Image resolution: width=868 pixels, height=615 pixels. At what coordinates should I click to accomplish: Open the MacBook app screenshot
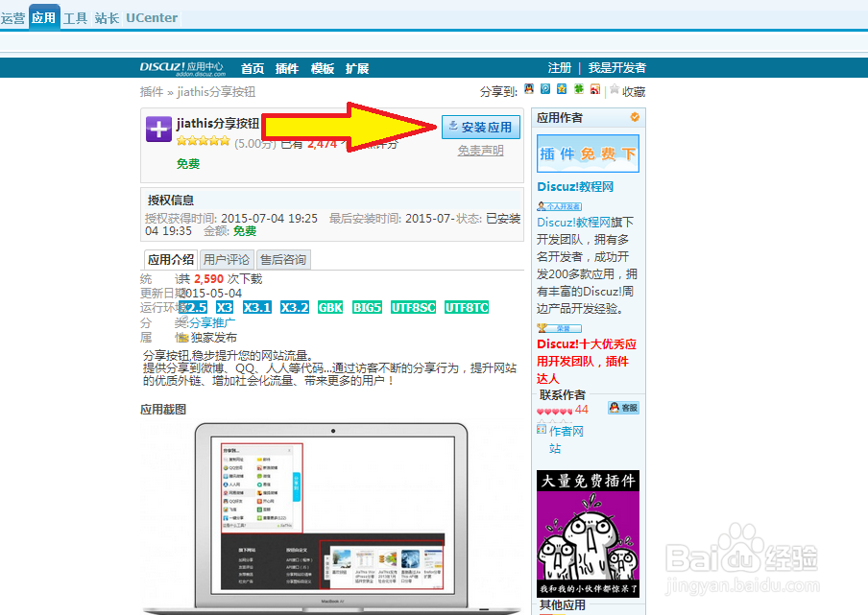(x=331, y=517)
